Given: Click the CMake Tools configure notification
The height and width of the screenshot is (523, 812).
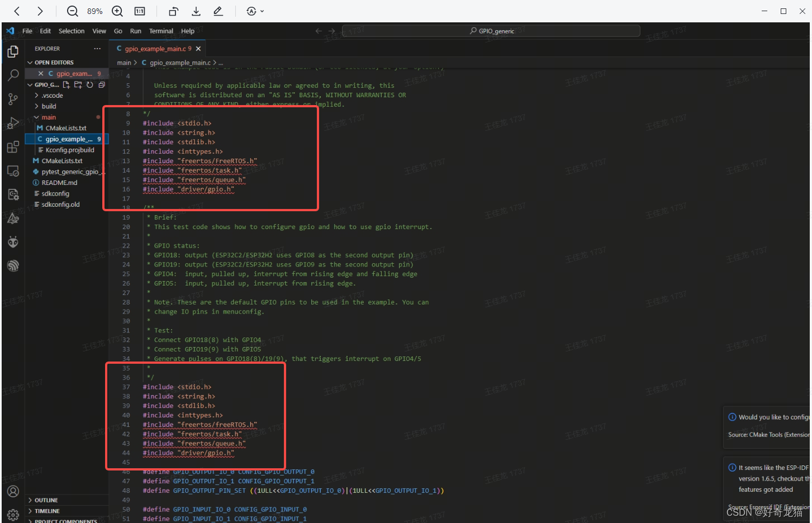Looking at the screenshot, I should [767, 426].
